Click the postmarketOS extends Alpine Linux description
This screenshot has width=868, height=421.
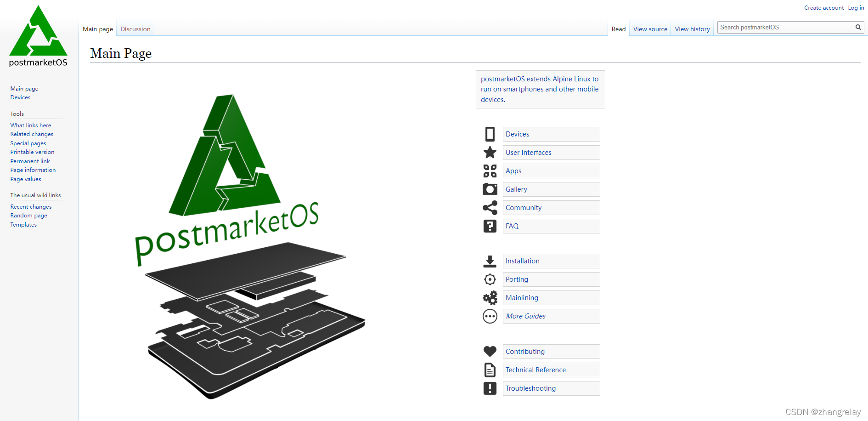coord(540,89)
